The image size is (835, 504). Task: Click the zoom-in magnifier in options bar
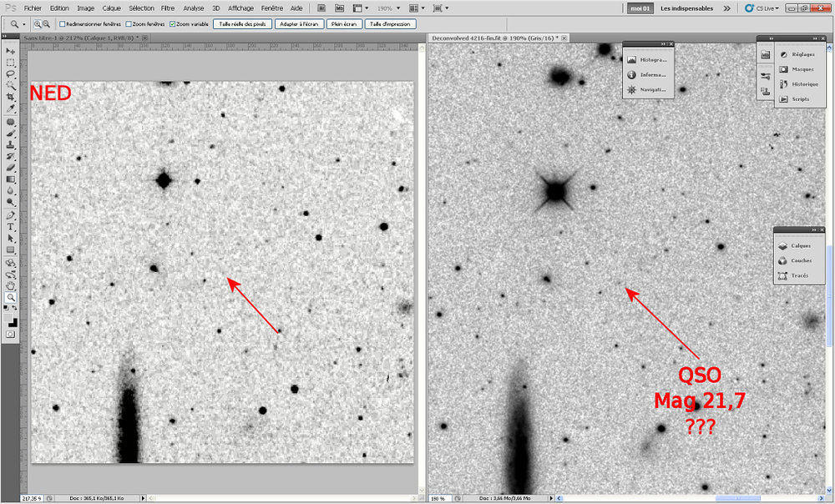38,24
